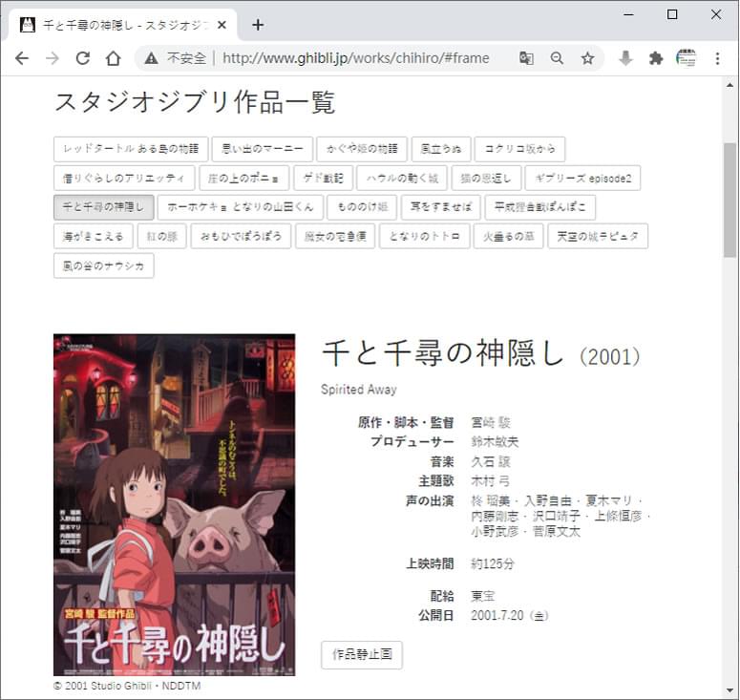Image resolution: width=740 pixels, height=700 pixels.
Task: Open the 風立ちぬ work page
Action: click(x=441, y=149)
